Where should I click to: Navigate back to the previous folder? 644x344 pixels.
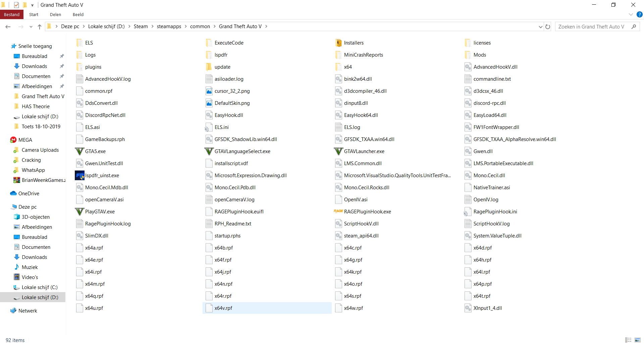[8, 27]
